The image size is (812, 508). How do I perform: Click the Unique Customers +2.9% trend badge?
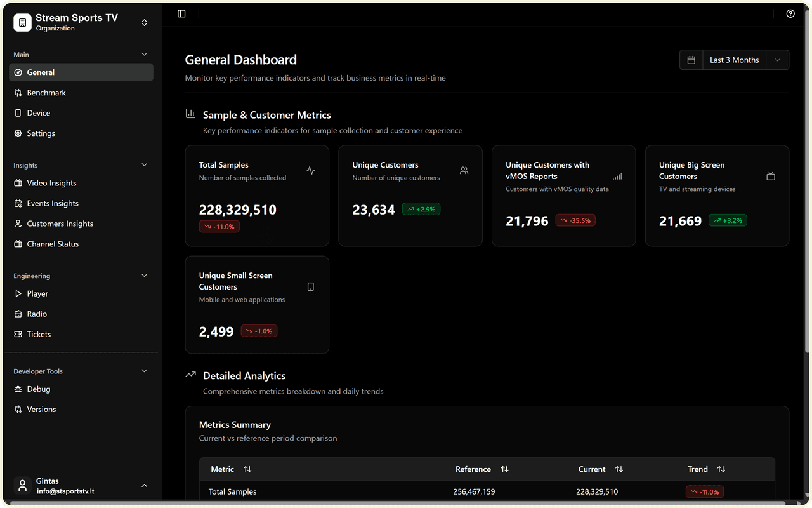tap(421, 209)
